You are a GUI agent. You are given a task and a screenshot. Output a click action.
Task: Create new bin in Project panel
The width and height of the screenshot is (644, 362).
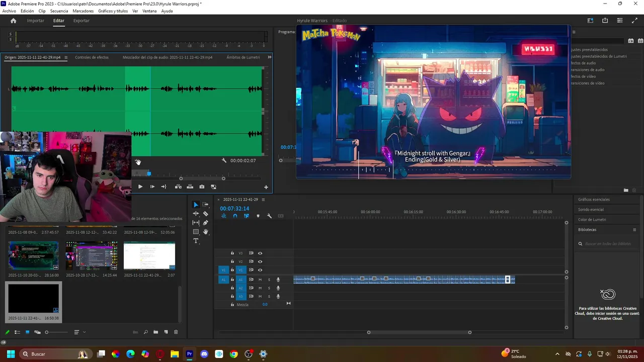pos(156,332)
